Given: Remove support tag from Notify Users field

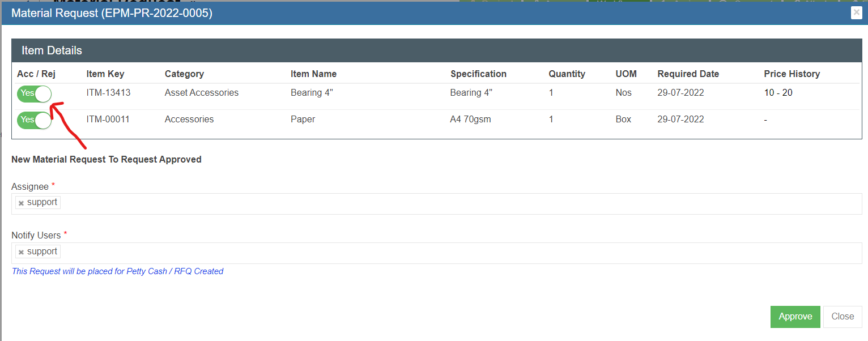Looking at the screenshot, I should click(x=21, y=253).
